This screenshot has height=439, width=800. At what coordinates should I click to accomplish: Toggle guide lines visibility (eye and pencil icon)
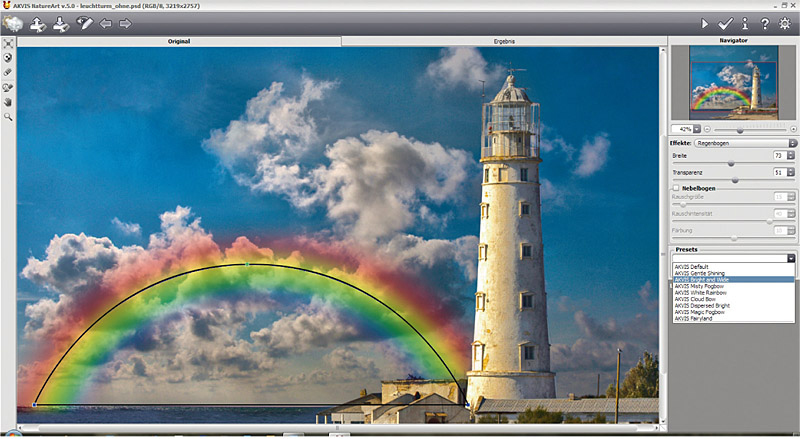coord(84,23)
